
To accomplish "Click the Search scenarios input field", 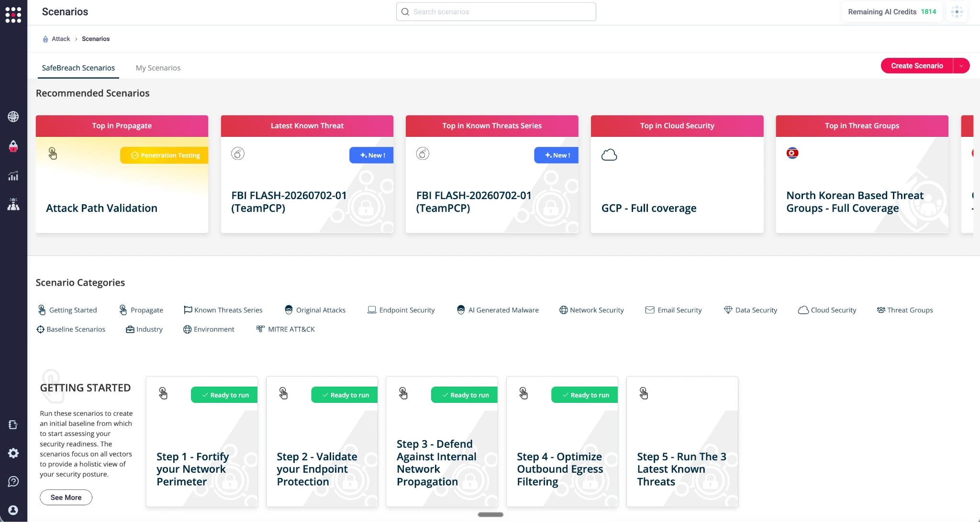I will [496, 12].
